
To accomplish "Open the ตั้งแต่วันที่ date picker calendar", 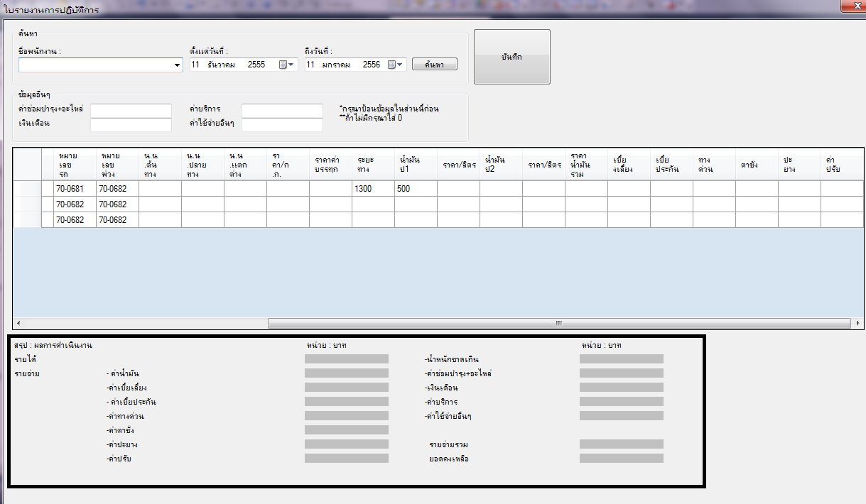I will pyautogui.click(x=286, y=65).
